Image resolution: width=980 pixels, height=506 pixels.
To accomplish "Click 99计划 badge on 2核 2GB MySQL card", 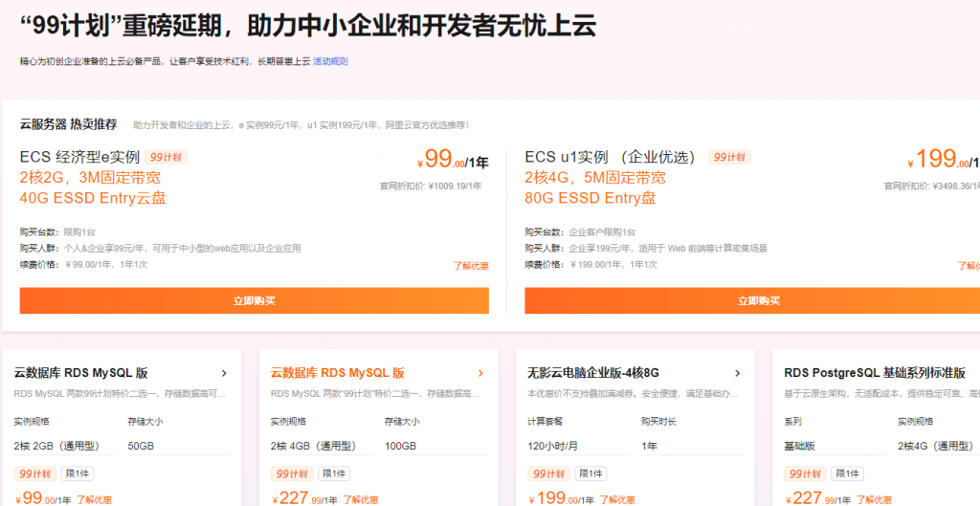I will (x=34, y=473).
